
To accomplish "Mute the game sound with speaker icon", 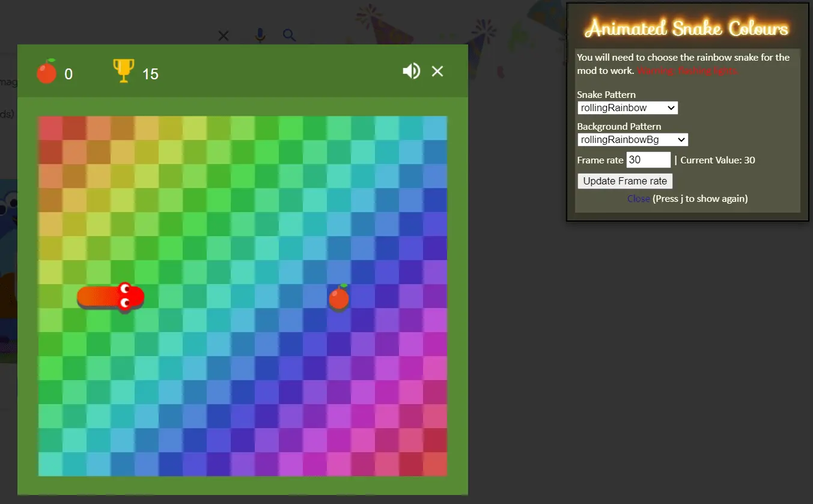I will coord(411,71).
